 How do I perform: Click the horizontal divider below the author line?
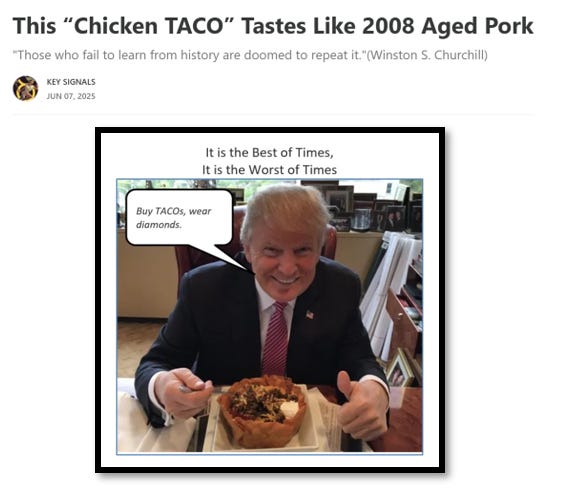tap(274, 115)
